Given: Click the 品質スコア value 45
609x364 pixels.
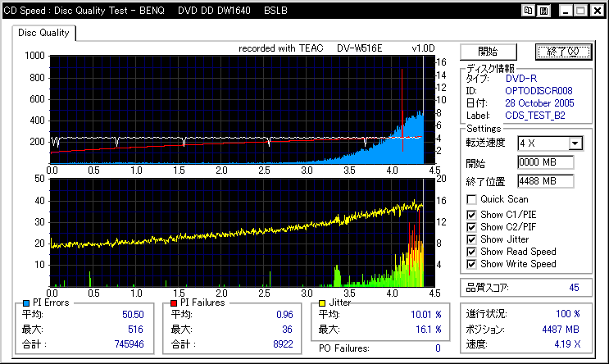Looking at the screenshot, I should (x=574, y=288).
